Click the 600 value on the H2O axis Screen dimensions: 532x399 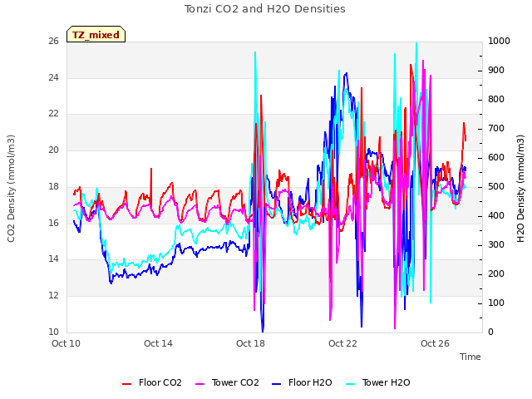coord(496,158)
